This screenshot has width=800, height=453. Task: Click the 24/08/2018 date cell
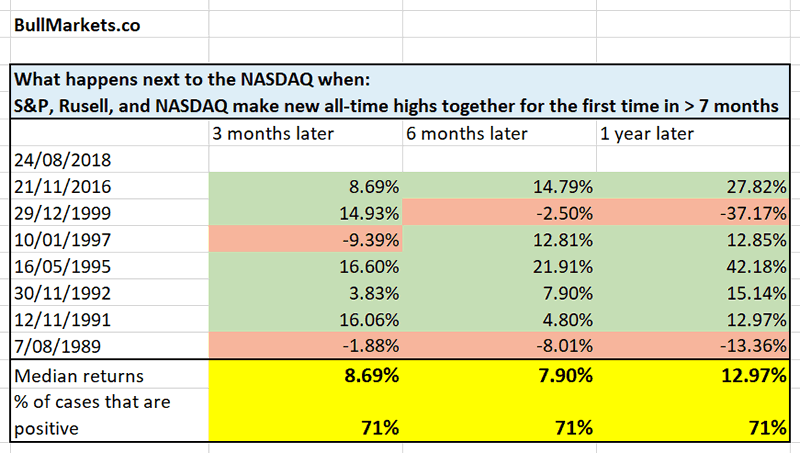[x=60, y=160]
